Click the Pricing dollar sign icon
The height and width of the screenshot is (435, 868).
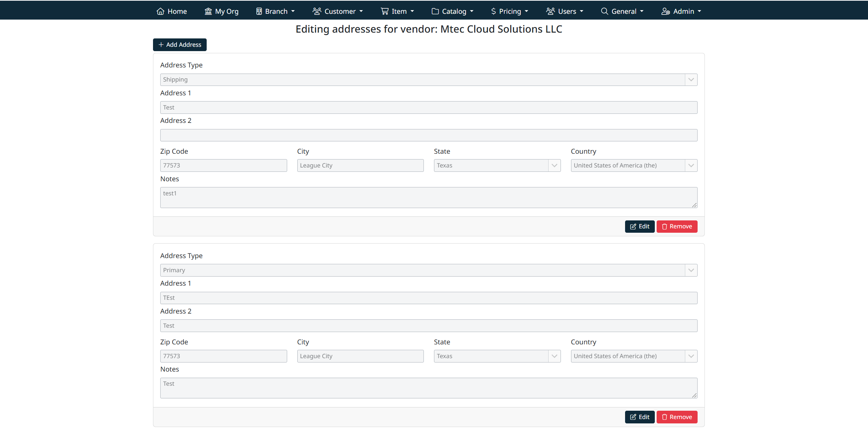tap(493, 11)
